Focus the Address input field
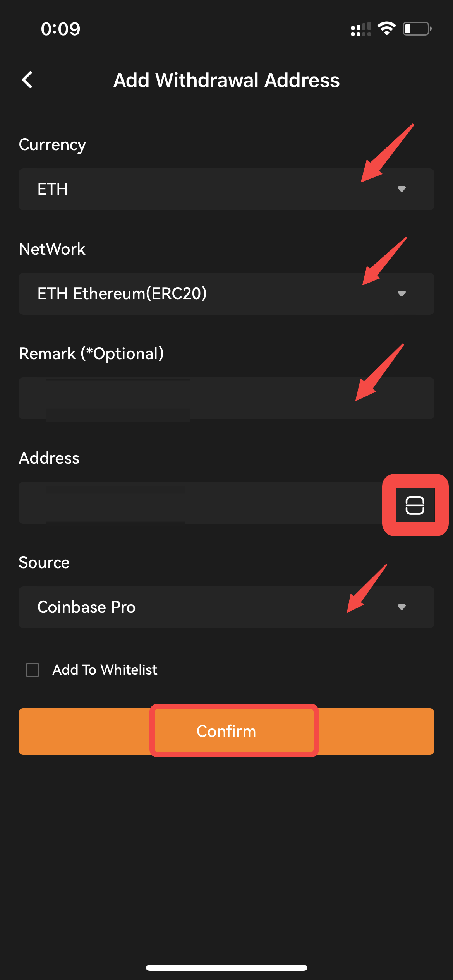Screen dimensions: 453x980 [201, 503]
